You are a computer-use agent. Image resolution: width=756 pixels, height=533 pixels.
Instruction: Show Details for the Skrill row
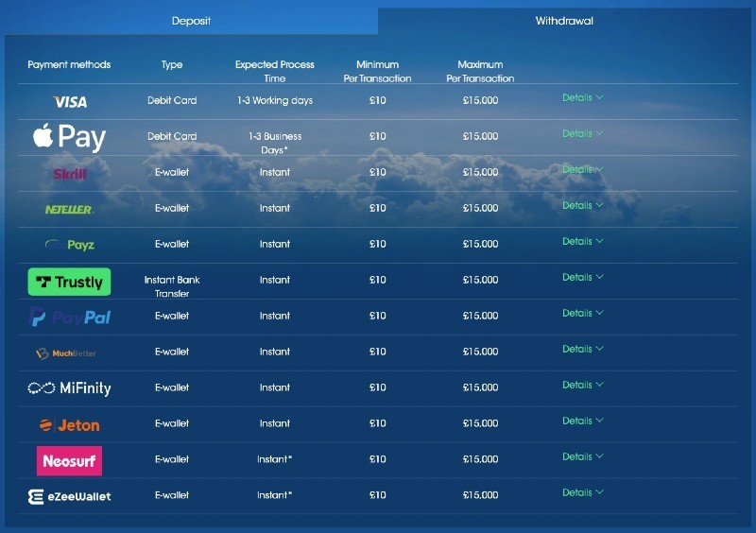[582, 169]
